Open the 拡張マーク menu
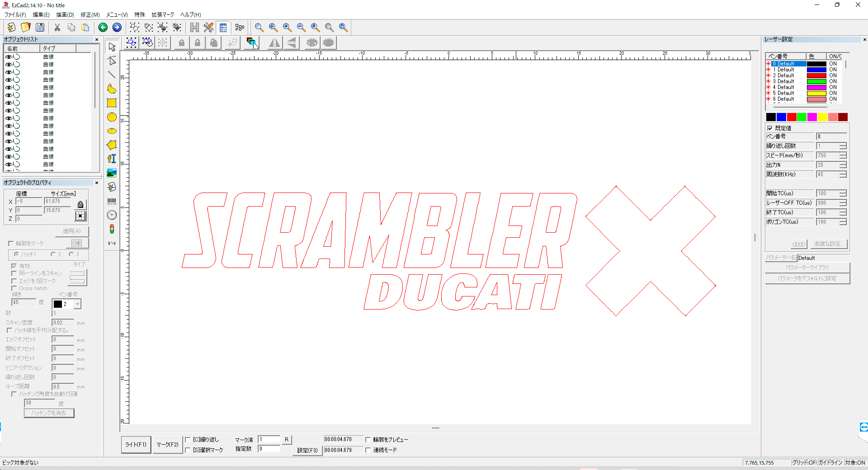The width and height of the screenshot is (868, 470). point(162,15)
